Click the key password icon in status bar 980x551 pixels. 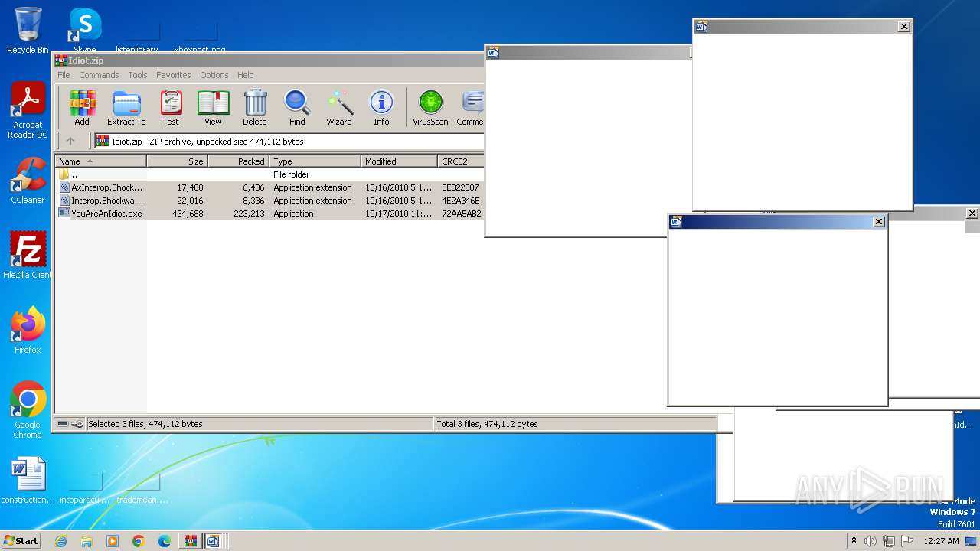click(x=77, y=424)
